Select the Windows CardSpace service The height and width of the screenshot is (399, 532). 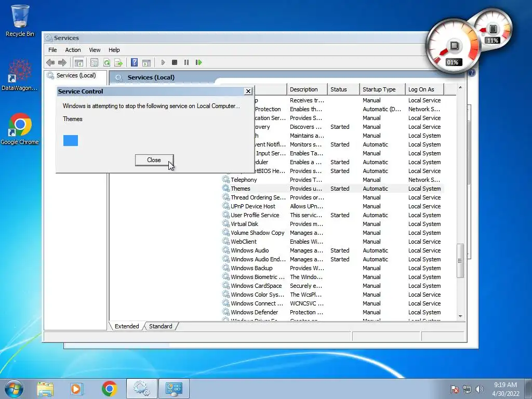pyautogui.click(x=332, y=286)
